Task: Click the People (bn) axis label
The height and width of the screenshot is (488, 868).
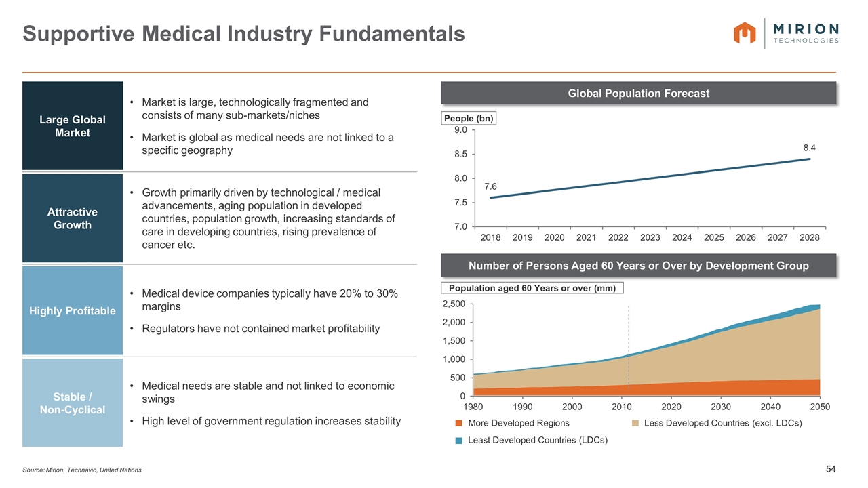Action: tap(469, 118)
